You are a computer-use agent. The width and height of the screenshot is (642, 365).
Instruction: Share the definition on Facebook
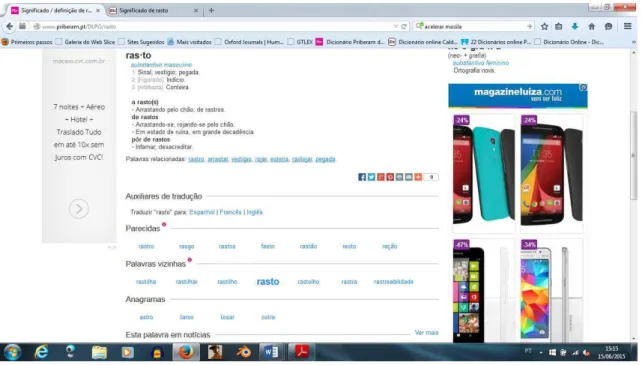click(x=362, y=177)
